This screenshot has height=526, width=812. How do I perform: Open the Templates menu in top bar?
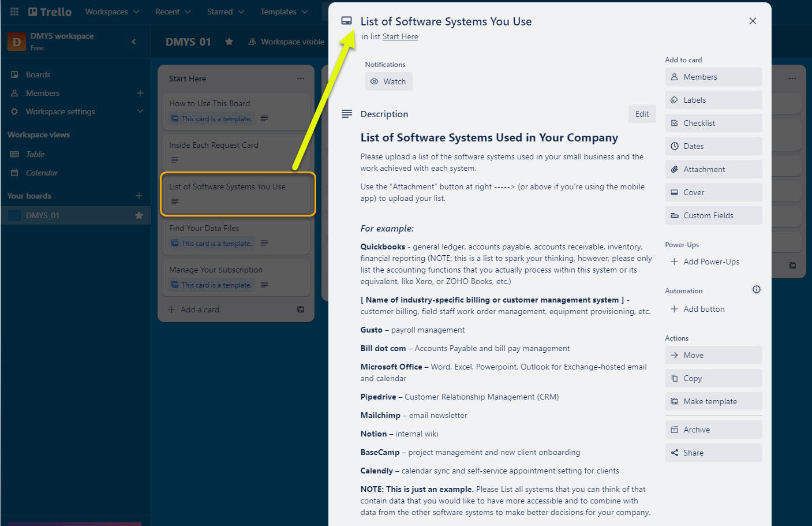pos(284,12)
